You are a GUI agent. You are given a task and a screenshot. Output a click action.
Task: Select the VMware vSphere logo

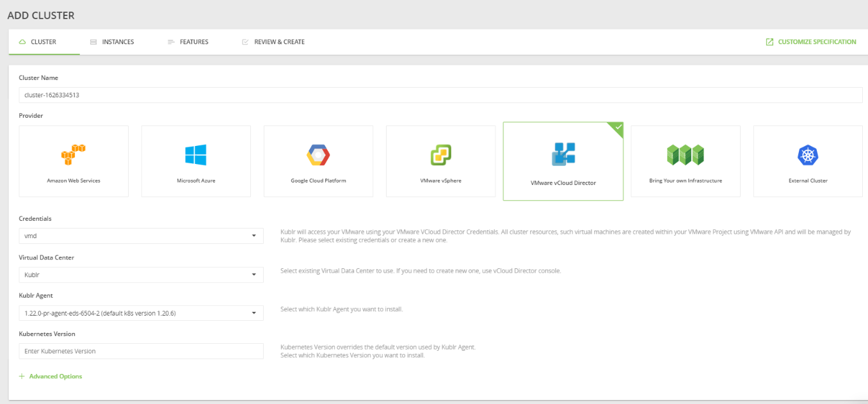(x=440, y=155)
